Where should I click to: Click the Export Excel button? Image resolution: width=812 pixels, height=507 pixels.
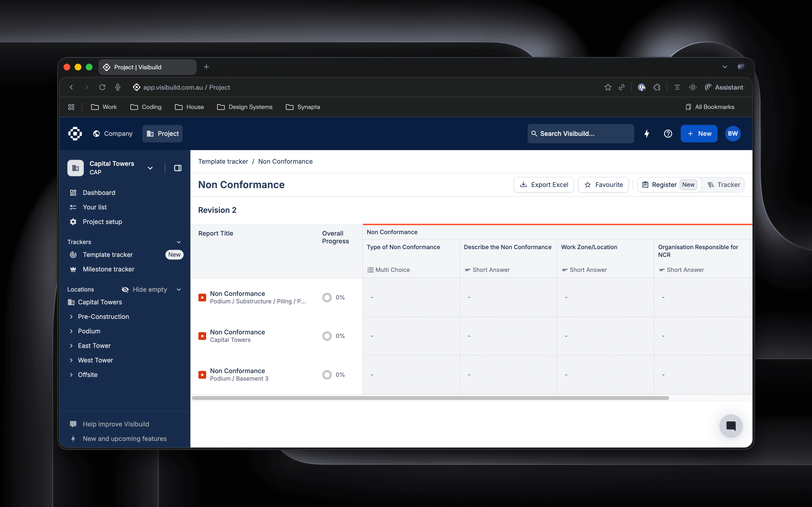tap(544, 184)
